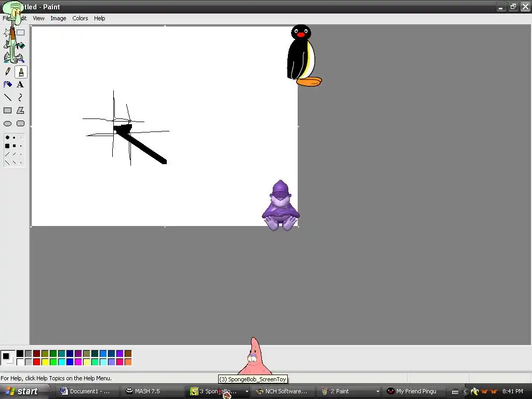Viewport: 532px width, 399px height.
Task: Pick the white palette color
Action: (x=20, y=362)
